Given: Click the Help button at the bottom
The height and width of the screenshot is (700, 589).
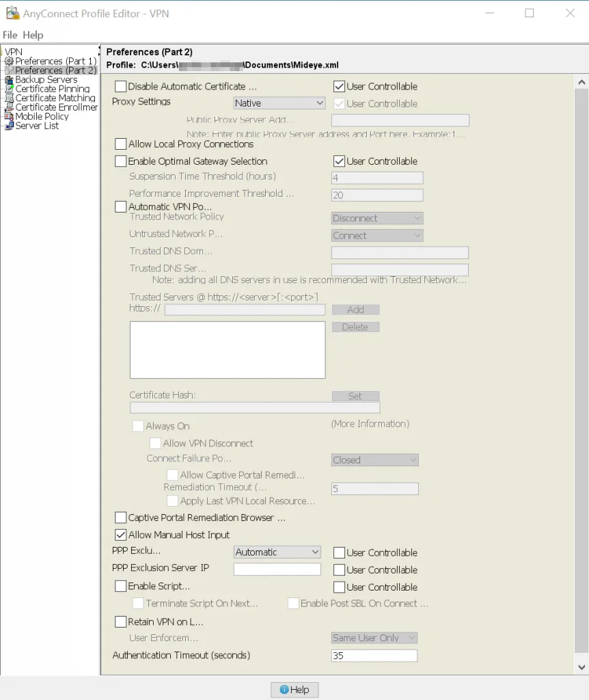Looking at the screenshot, I should pyautogui.click(x=294, y=689).
